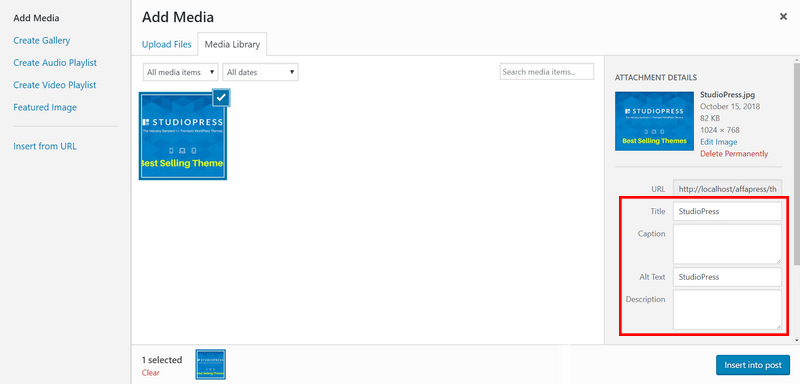
Task: Click the Edit Image link
Action: pyautogui.click(x=718, y=142)
